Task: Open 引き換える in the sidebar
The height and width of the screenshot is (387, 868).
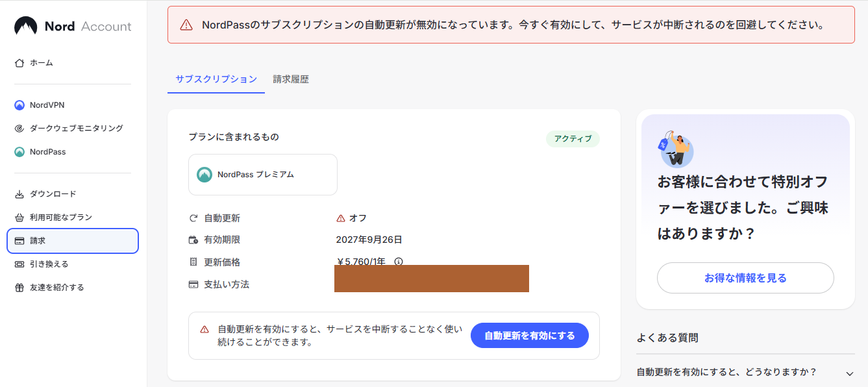Action: click(x=73, y=264)
